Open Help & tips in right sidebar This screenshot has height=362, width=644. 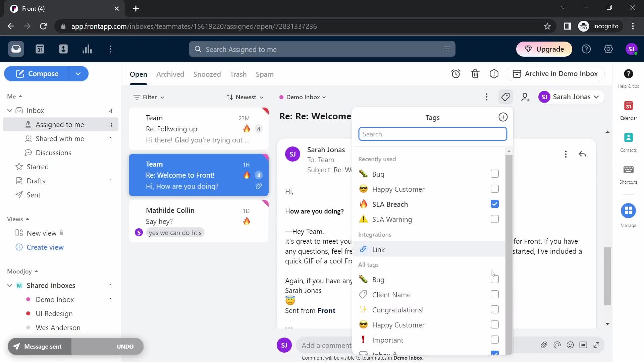pyautogui.click(x=628, y=78)
